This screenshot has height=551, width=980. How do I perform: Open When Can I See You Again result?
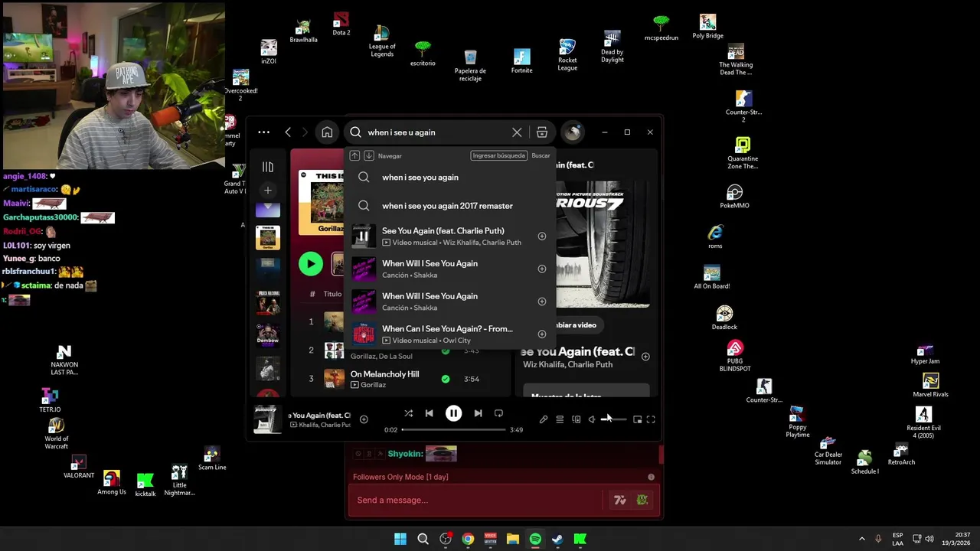point(449,334)
